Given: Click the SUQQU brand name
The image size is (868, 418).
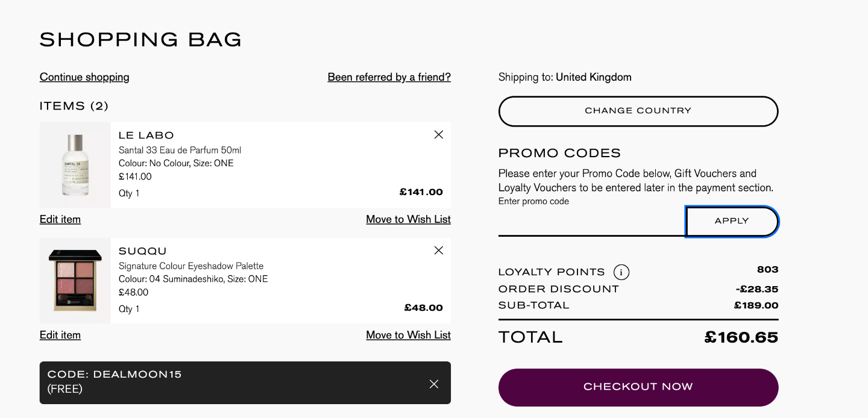Looking at the screenshot, I should 143,251.
